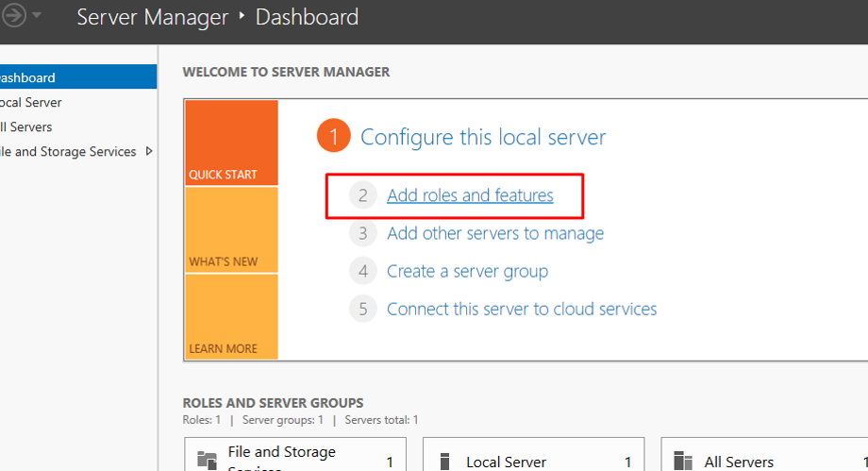Expand the File and Storage Services arrow

click(x=149, y=151)
